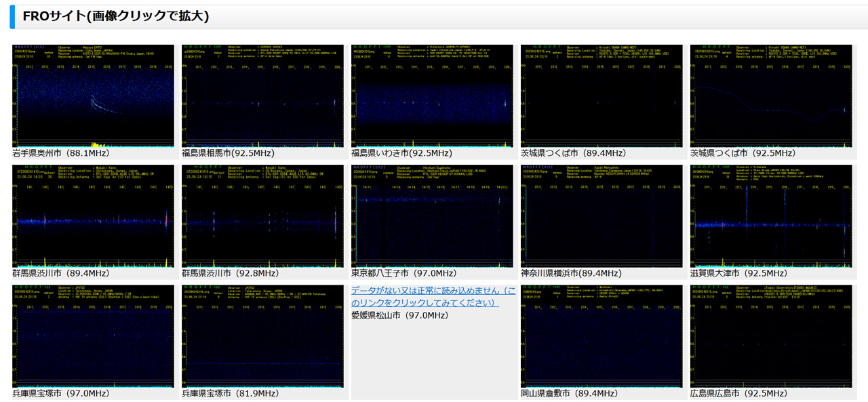The width and height of the screenshot is (868, 402).
Task: Open the 群馬県渋川市 (92.8MHz) spectrogram thumbnail
Action: [262, 216]
